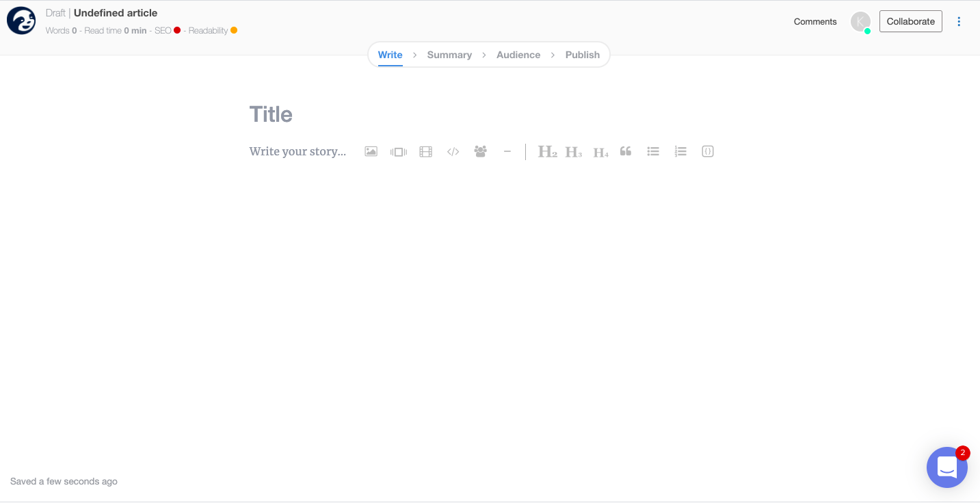
Task: Click the people group icon in the toolbar
Action: tap(481, 151)
